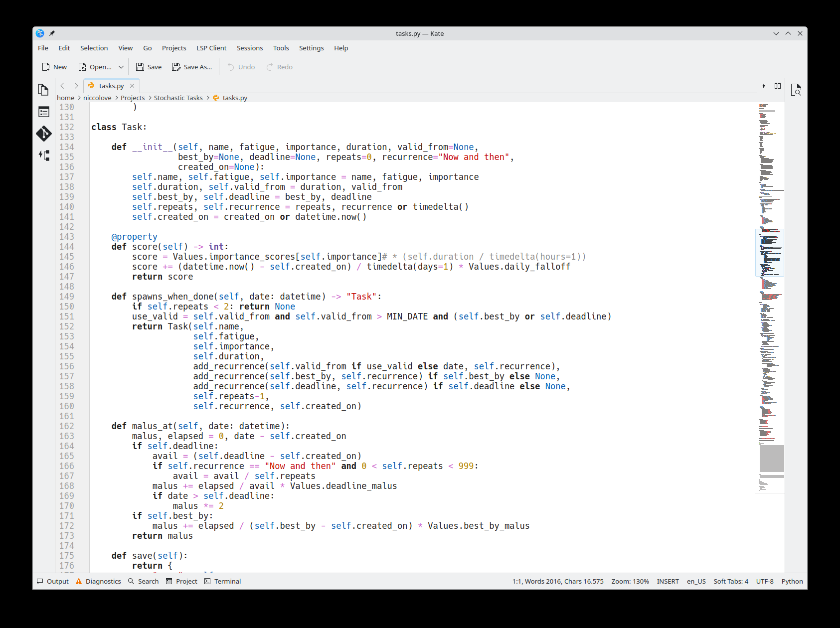This screenshot has height=628, width=840.
Task: Click the split view icon
Action: (x=777, y=86)
